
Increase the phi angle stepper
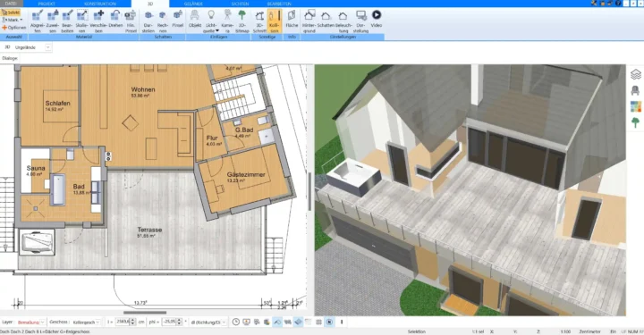click(179, 320)
